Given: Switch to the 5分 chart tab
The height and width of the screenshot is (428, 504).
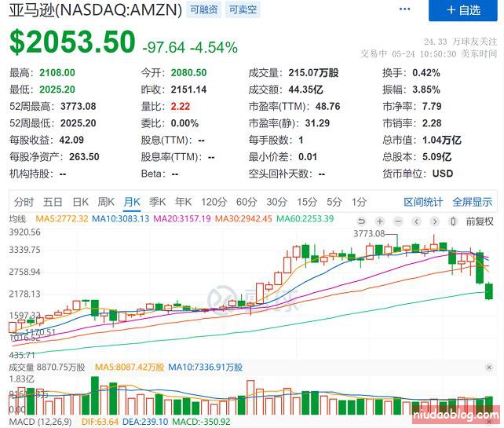Looking at the screenshot, I should point(334,202).
